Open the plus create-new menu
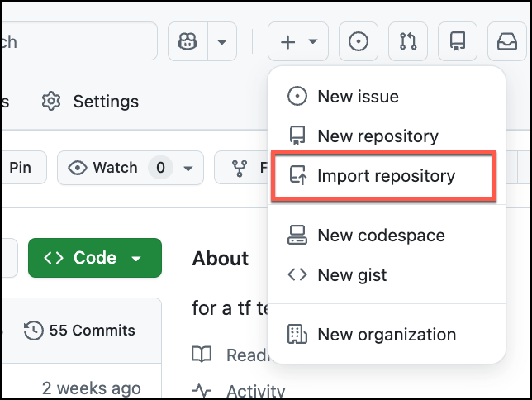The image size is (532, 400). (x=298, y=41)
